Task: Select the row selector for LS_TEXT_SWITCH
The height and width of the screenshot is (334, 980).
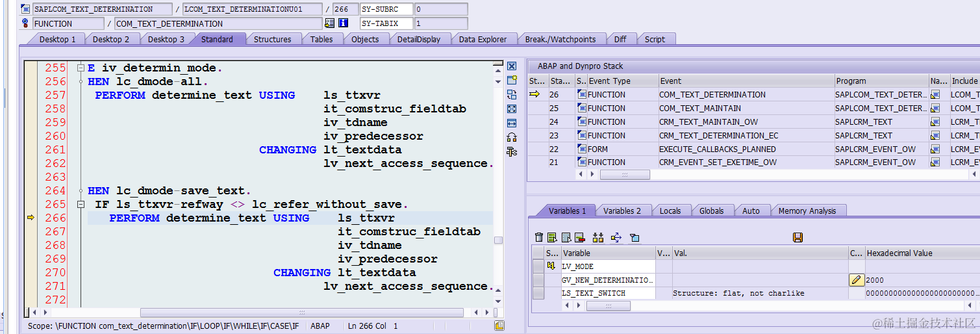Action: (x=538, y=293)
